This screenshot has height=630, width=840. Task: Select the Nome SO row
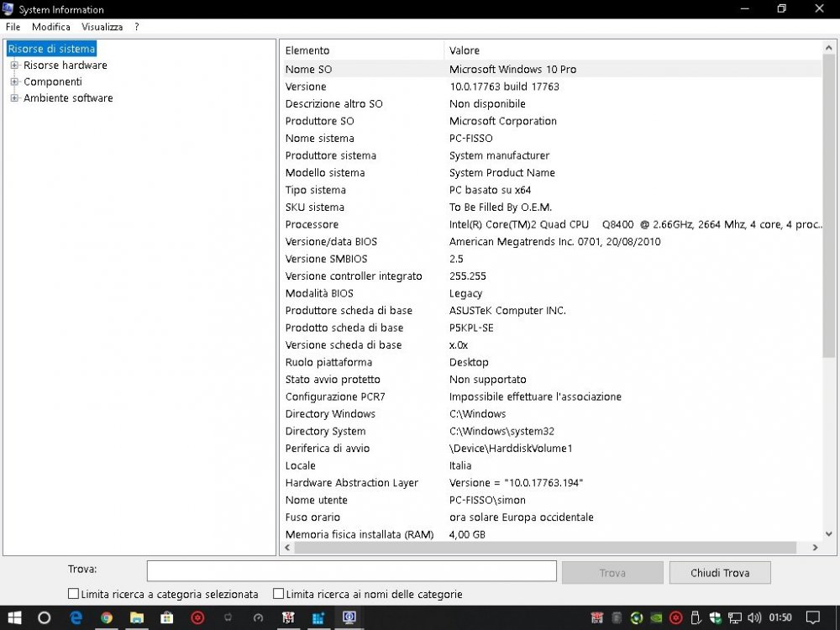pyautogui.click(x=551, y=69)
